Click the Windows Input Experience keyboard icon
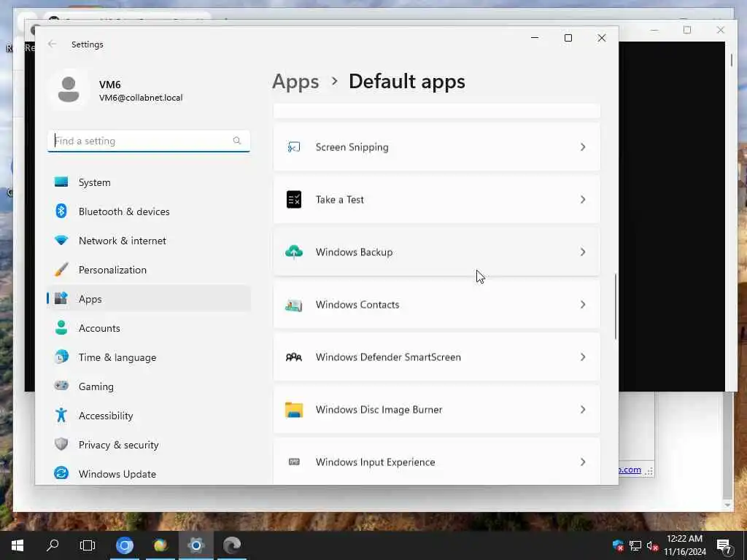747x560 pixels. pos(294,462)
